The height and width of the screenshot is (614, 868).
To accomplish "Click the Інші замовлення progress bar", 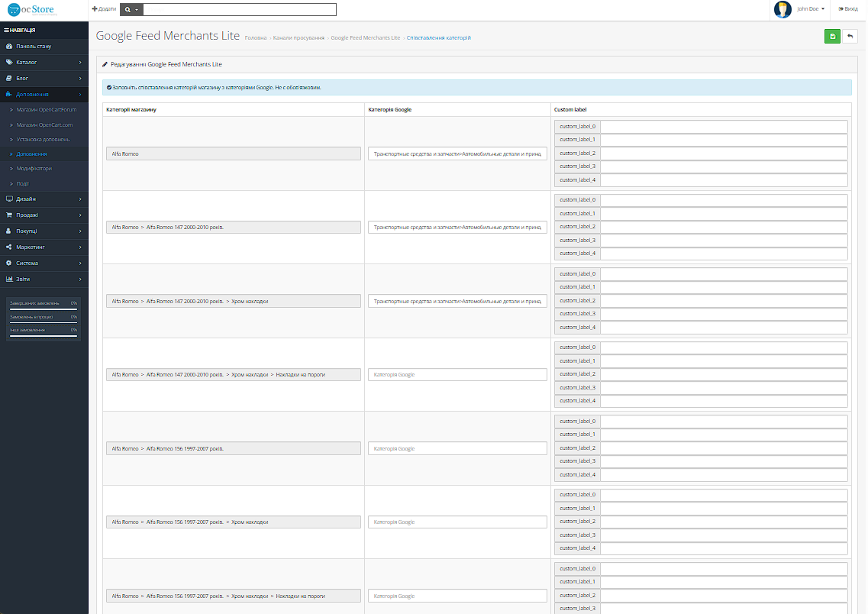I will 44,335.
